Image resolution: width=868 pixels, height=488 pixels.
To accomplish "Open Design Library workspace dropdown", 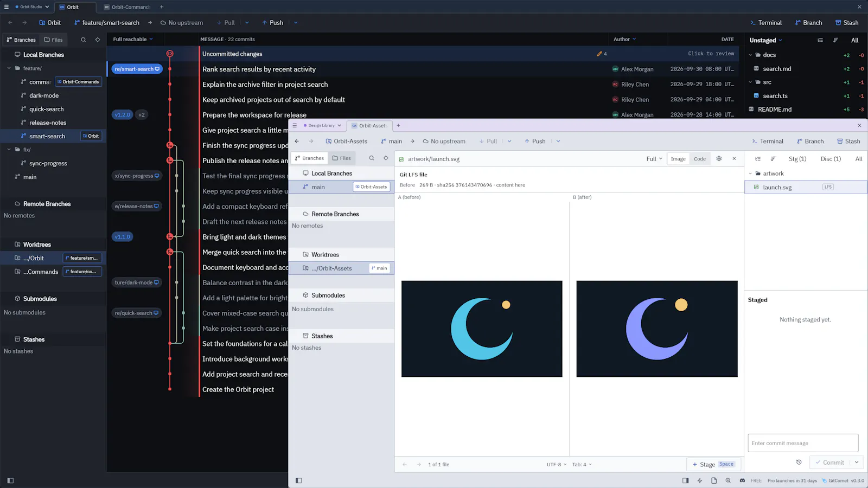I will (322, 125).
